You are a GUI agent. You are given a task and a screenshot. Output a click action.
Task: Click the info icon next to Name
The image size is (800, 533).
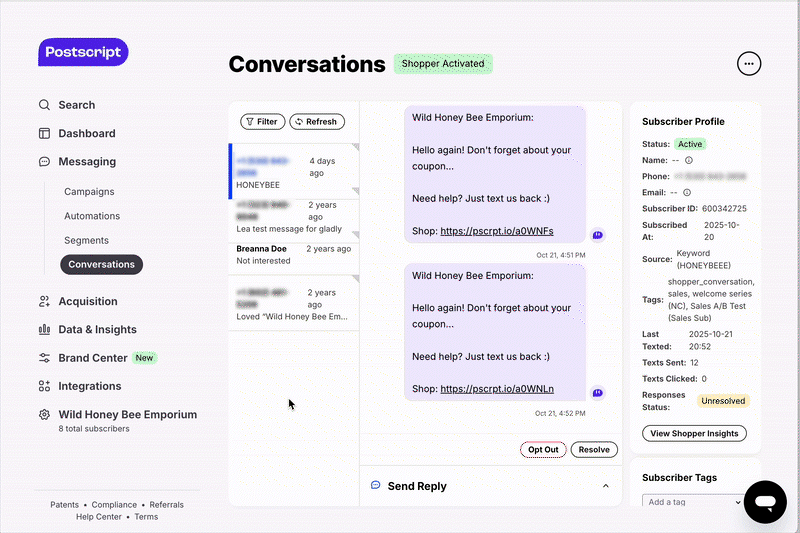click(689, 160)
